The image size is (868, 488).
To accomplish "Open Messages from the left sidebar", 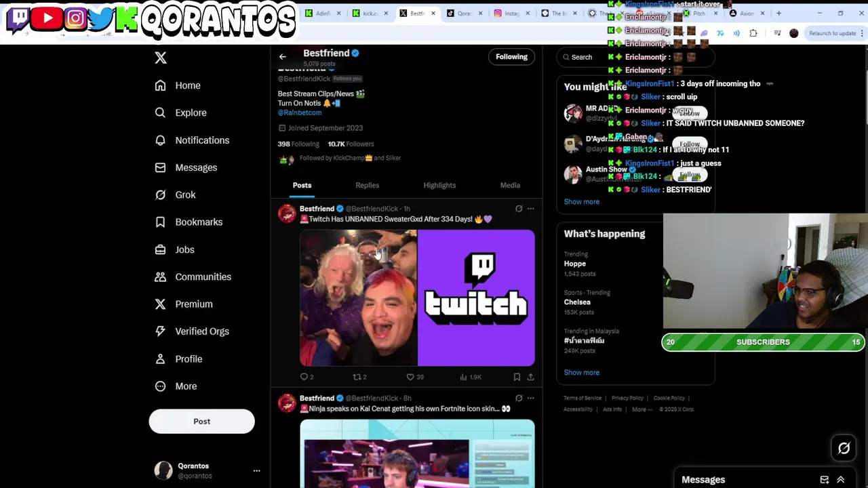I will pyautogui.click(x=186, y=167).
